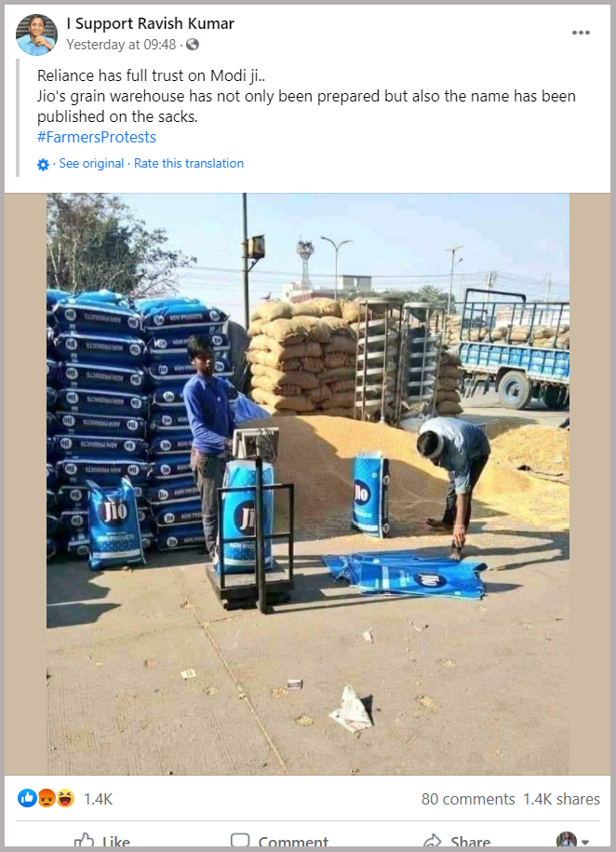Open the I Support Ravish Kumar page
The width and height of the screenshot is (616, 852).
coord(151,23)
